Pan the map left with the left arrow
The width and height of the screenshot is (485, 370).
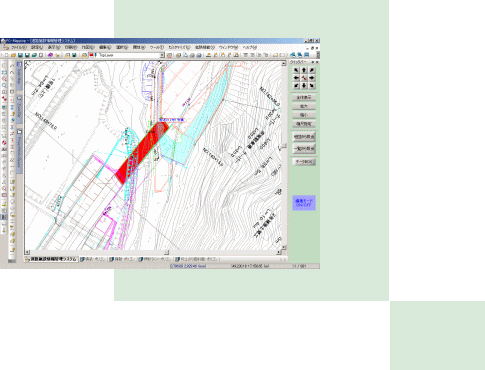coord(296,78)
